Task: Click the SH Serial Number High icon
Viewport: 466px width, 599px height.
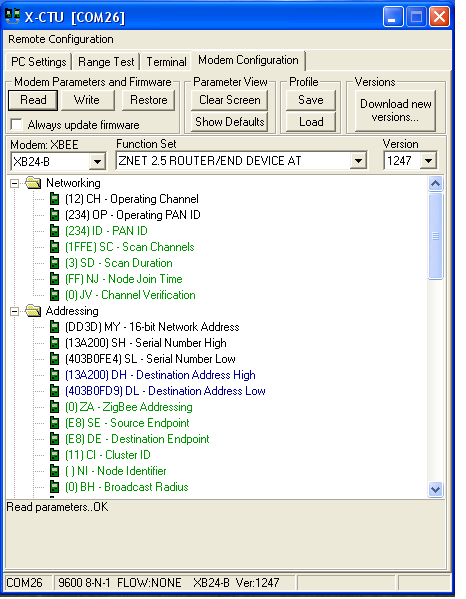Action: [x=55, y=343]
